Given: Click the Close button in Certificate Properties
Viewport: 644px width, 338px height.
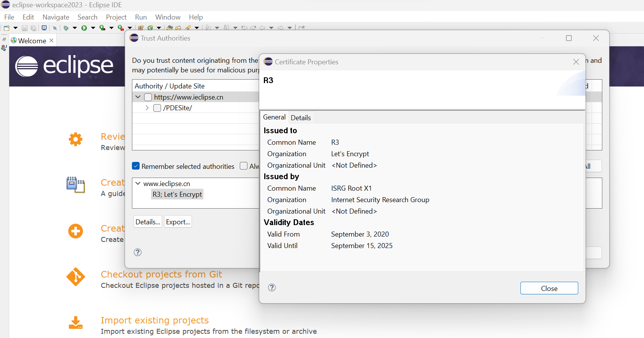Looking at the screenshot, I should click(549, 288).
